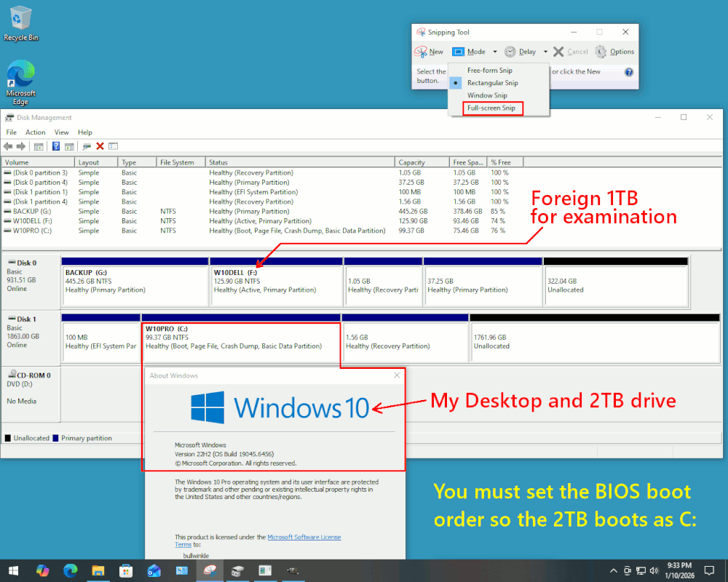
Task: Open File Explorer from the taskbar
Action: [x=98, y=571]
